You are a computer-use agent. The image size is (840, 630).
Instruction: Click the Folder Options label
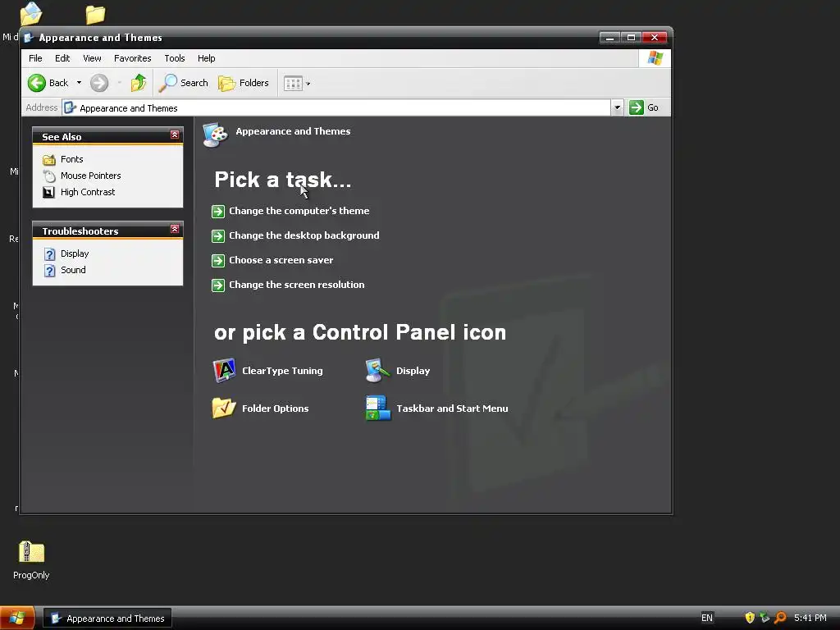click(275, 409)
